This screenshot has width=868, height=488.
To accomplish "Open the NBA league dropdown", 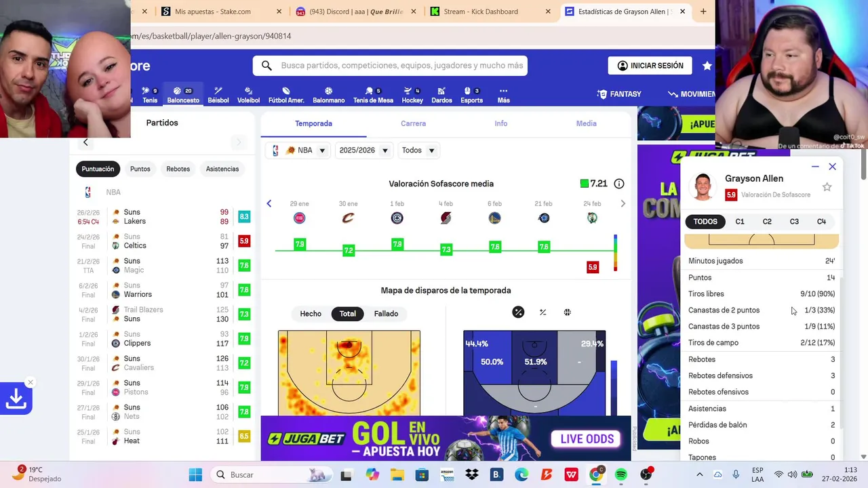I will point(298,150).
